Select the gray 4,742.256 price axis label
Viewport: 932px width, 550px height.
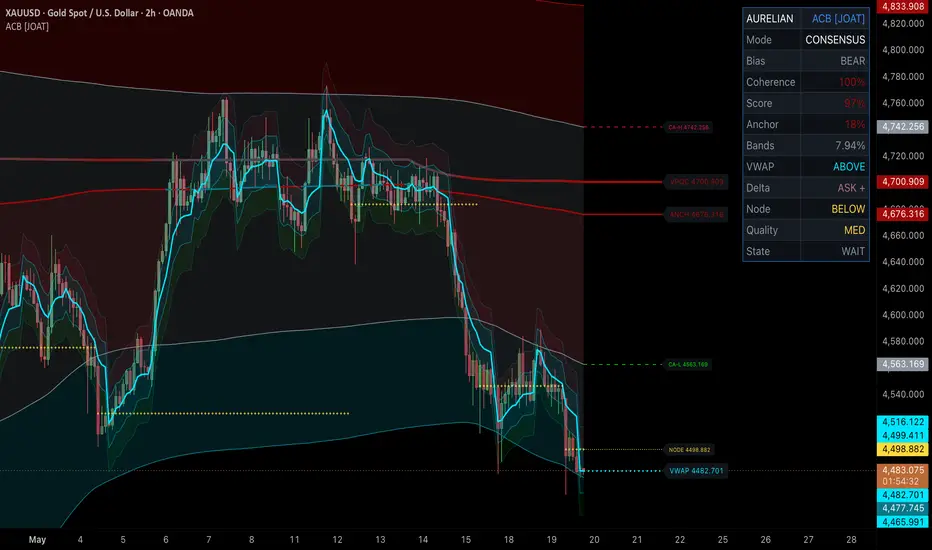[x=903, y=127]
